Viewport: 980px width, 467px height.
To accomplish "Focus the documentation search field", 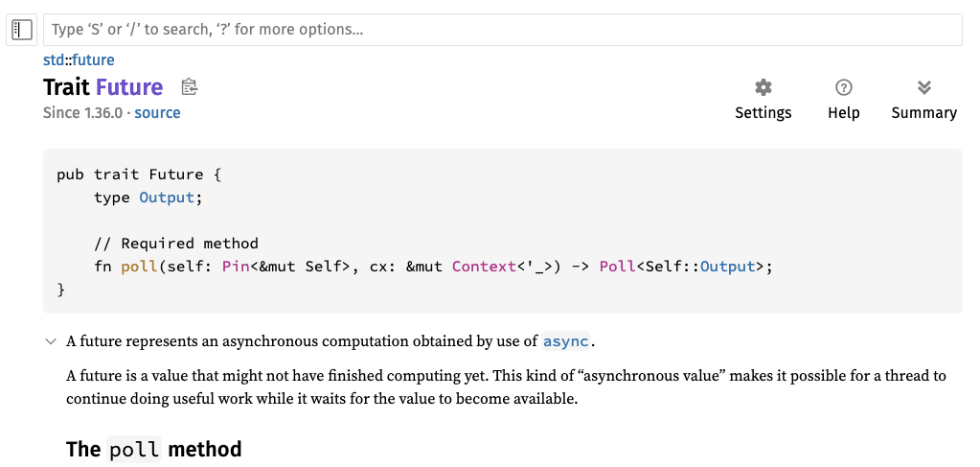I will pos(502,30).
